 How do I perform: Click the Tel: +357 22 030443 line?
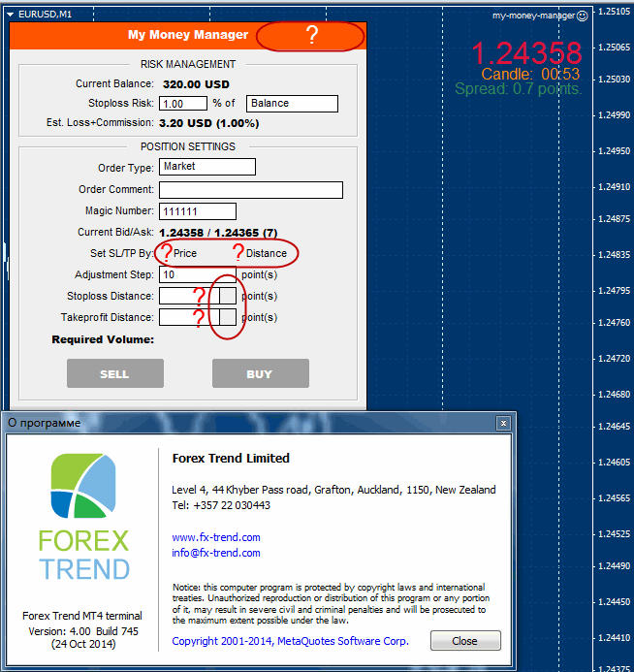pyautogui.click(x=221, y=505)
